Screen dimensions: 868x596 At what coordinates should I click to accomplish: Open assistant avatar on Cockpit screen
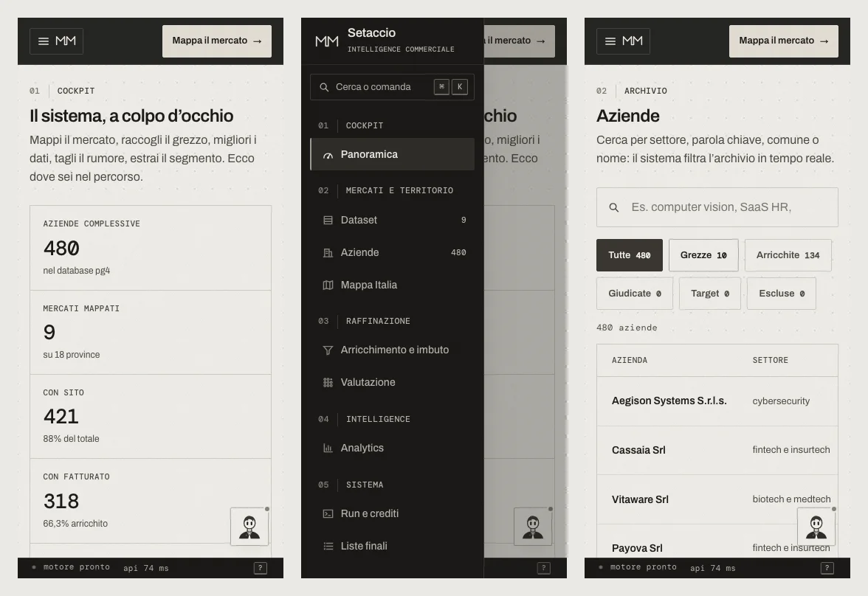coord(249,527)
